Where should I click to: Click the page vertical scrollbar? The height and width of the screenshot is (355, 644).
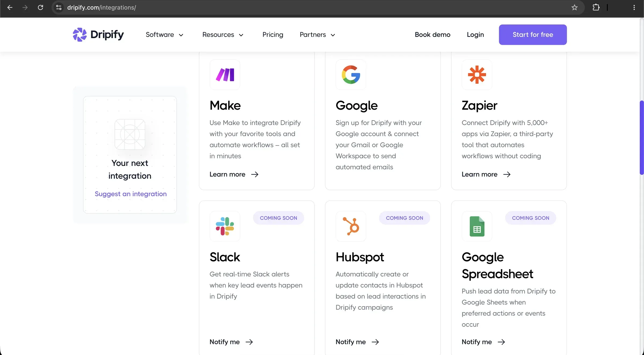[x=642, y=138]
